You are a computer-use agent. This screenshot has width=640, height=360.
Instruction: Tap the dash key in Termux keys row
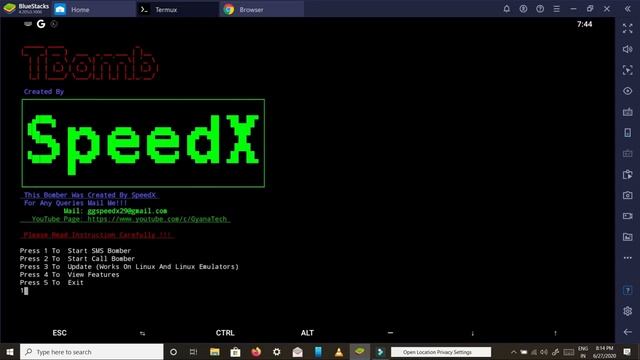[x=390, y=333]
